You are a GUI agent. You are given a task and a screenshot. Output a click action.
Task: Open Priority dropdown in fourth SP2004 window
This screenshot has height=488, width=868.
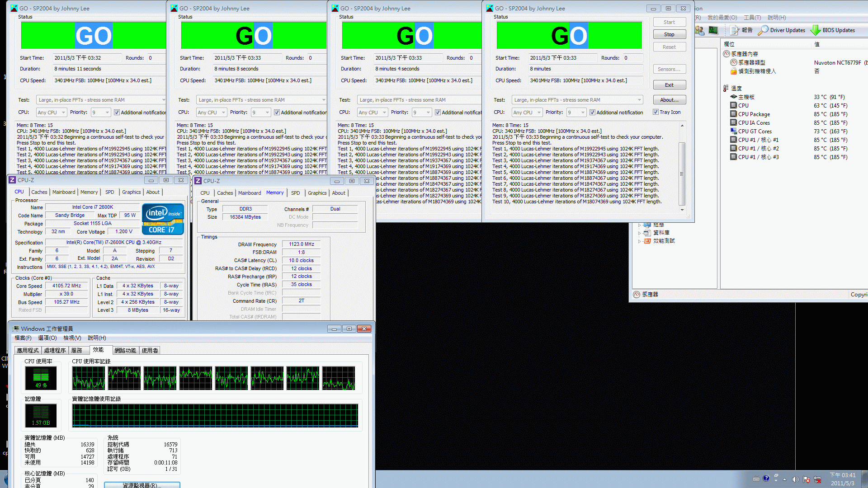(576, 113)
